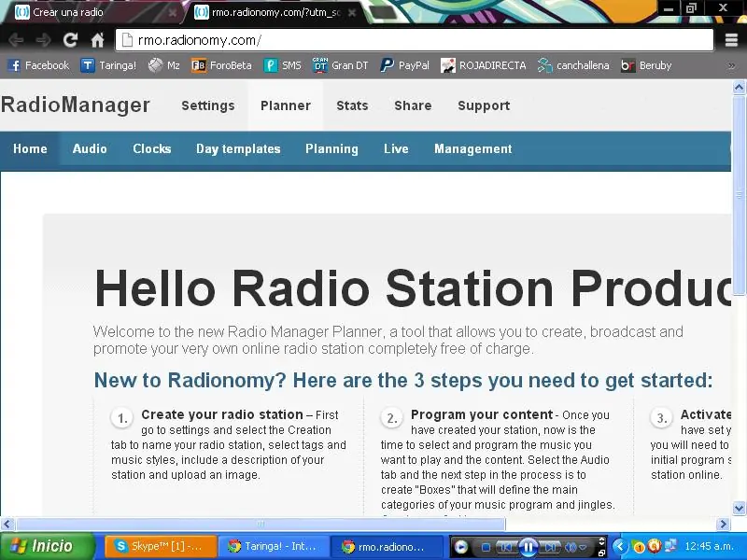Image resolution: width=747 pixels, height=560 pixels.
Task: Mute the media player speaker icon
Action: (571, 547)
